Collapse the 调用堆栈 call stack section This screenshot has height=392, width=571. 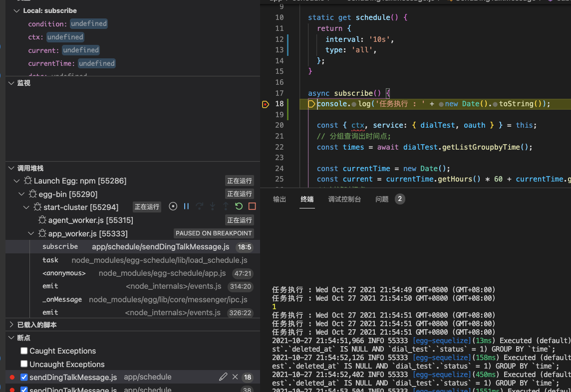pos(11,168)
